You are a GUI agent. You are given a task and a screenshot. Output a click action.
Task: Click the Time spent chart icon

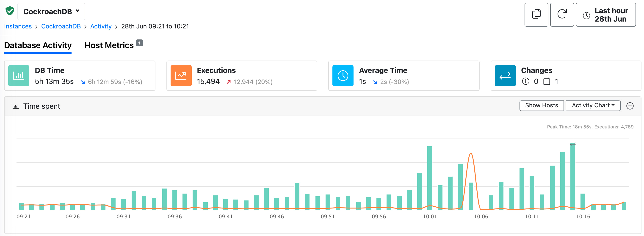[x=16, y=106]
